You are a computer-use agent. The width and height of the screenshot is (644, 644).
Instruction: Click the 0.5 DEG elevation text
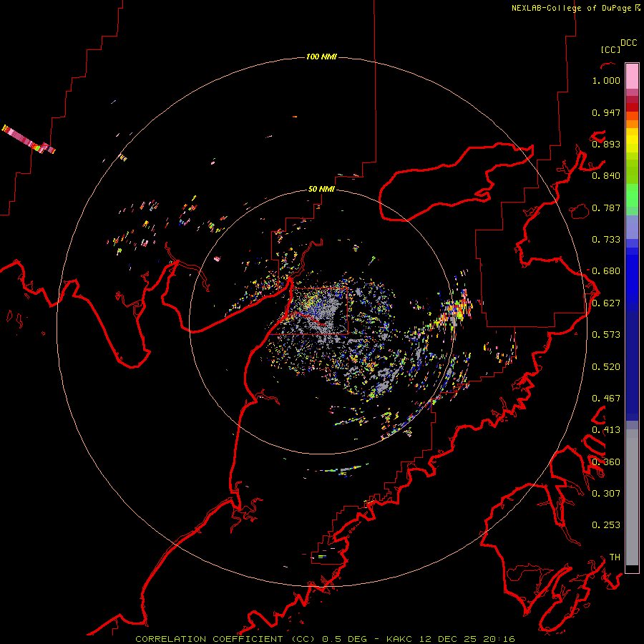[x=344, y=639]
